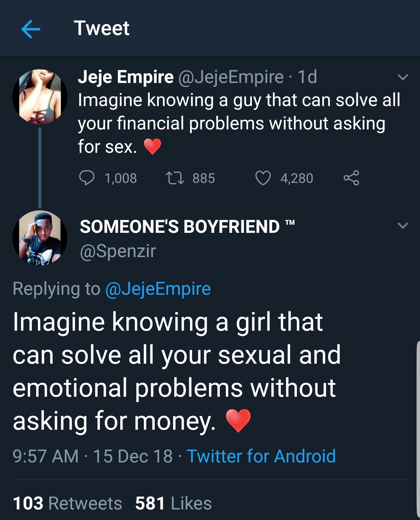Like Jeje Empire's tweet
Screen dimensions: 420x520
click(x=263, y=178)
